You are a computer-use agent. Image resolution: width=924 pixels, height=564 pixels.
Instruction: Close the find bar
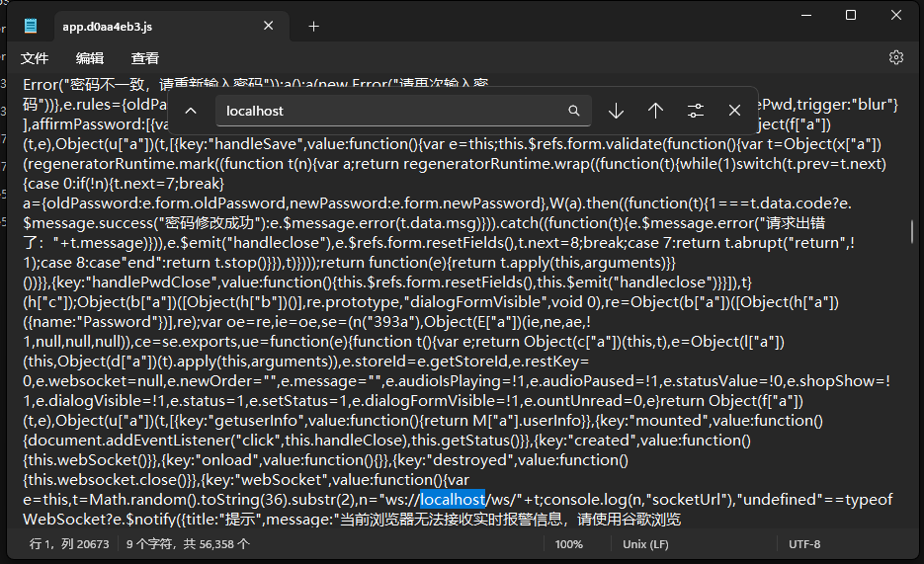point(734,111)
